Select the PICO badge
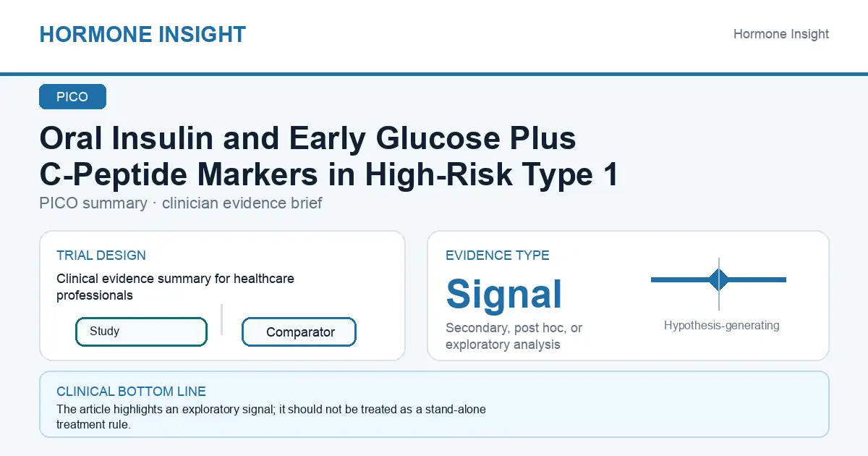The width and height of the screenshot is (868, 456). pyautogui.click(x=72, y=97)
